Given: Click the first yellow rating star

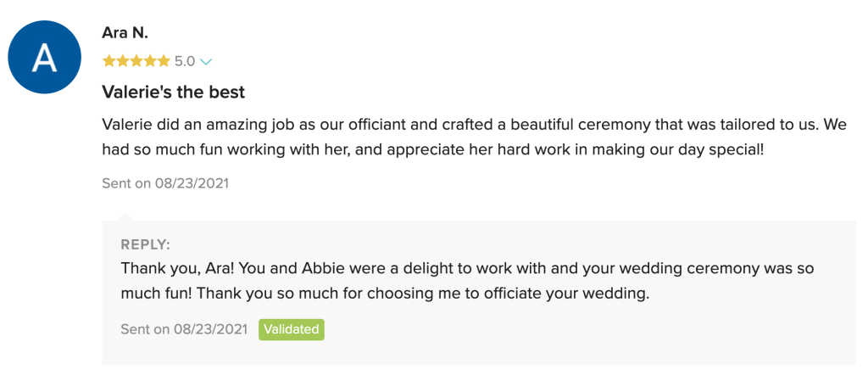Looking at the screenshot, I should coord(108,61).
